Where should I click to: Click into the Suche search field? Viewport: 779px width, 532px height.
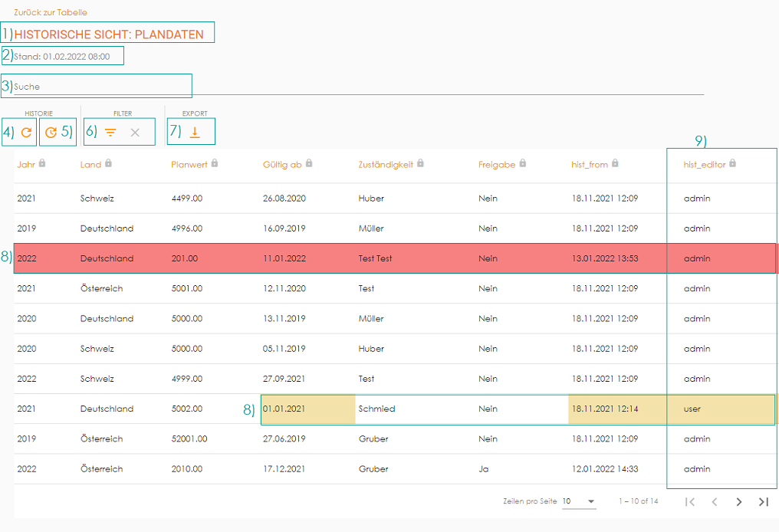tap(307, 87)
